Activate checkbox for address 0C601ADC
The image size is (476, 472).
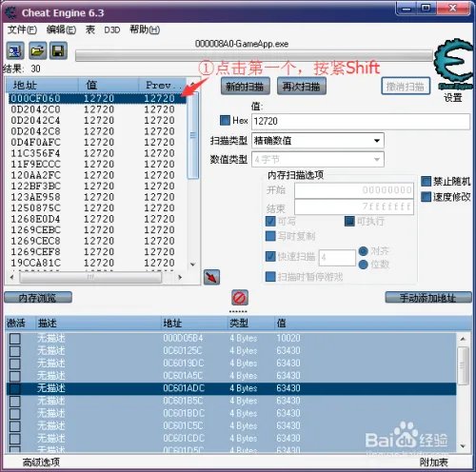tap(15, 388)
